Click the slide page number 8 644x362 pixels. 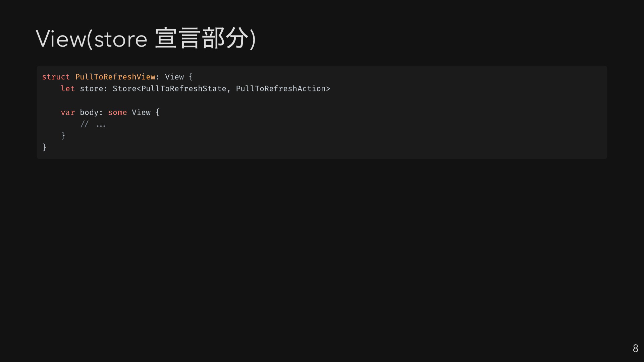(635, 348)
